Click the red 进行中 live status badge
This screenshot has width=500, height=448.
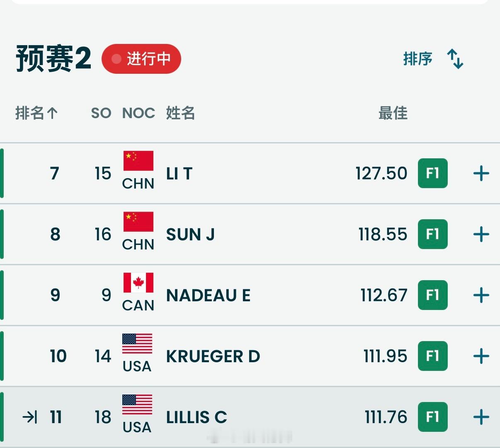pyautogui.click(x=141, y=59)
